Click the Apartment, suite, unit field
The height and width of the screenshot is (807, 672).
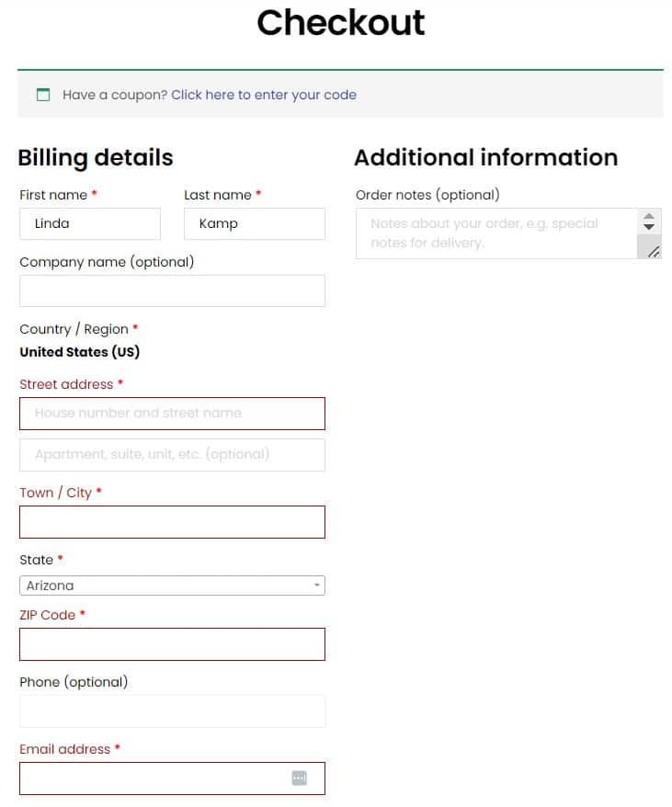click(172, 455)
